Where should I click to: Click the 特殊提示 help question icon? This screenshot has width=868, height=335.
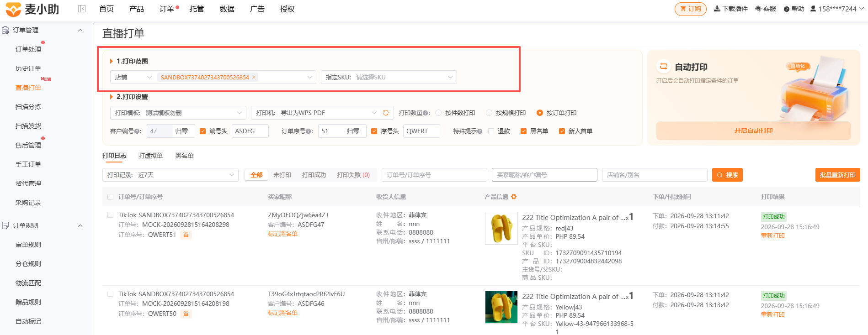click(480, 131)
